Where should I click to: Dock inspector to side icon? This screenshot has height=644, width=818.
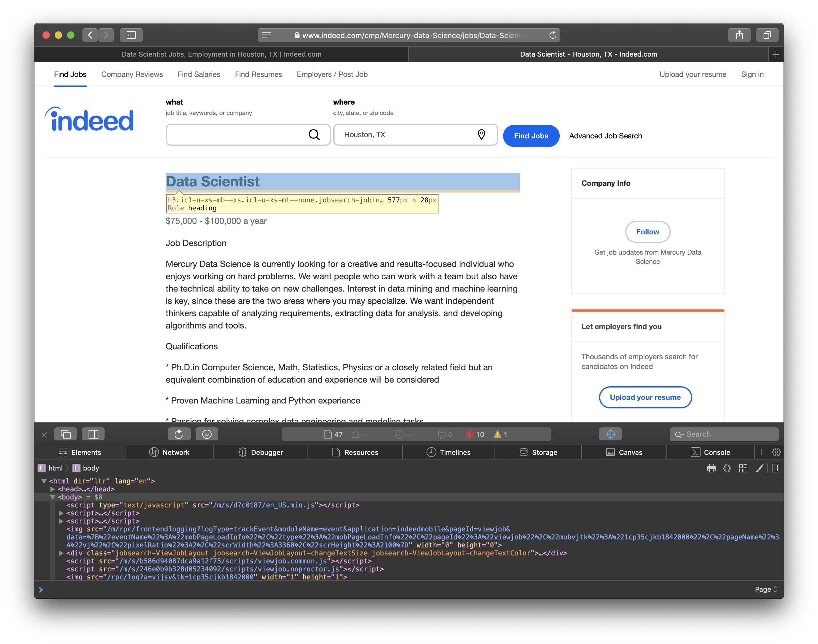click(x=93, y=434)
